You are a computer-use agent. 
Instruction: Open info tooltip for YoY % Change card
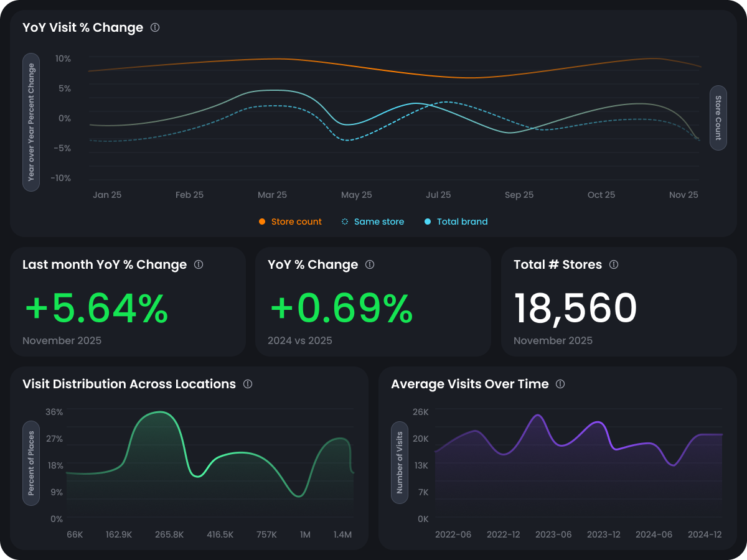(370, 264)
